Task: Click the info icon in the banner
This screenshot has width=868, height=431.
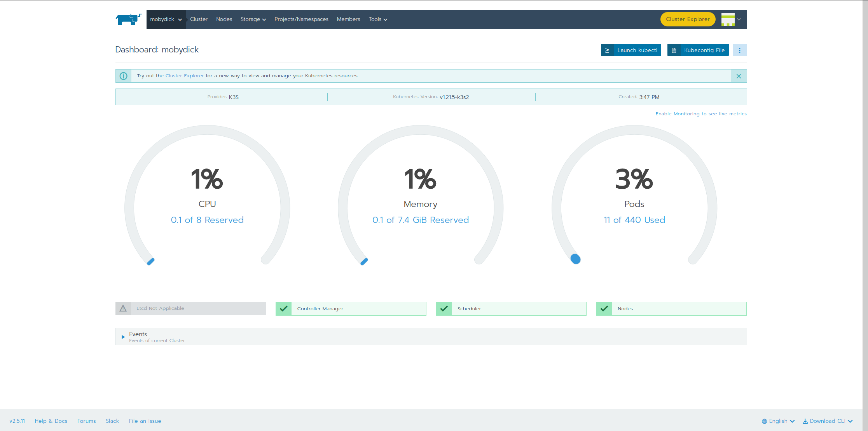Action: [x=124, y=76]
